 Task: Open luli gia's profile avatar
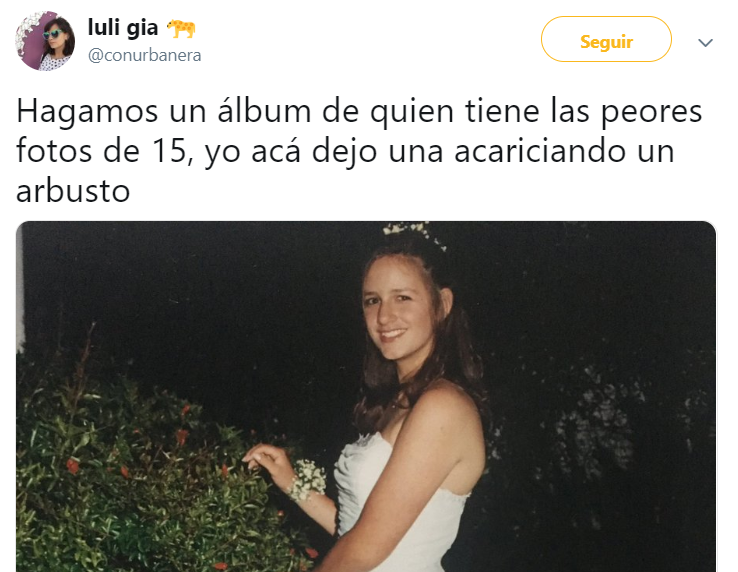(x=45, y=41)
